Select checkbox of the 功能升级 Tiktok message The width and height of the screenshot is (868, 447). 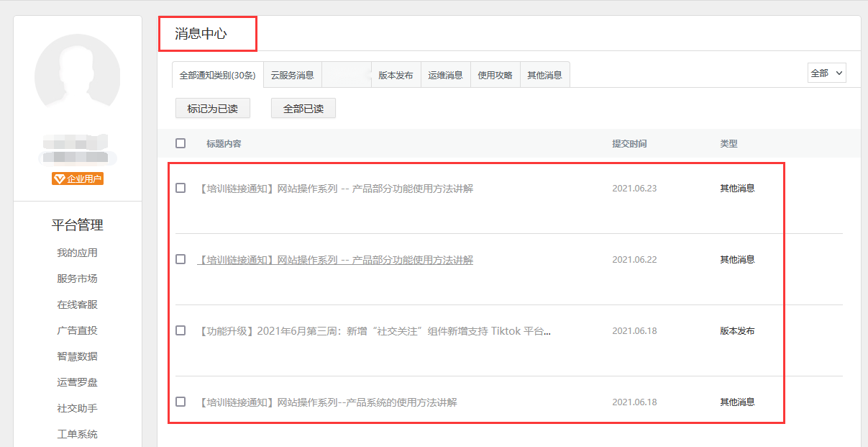point(181,330)
